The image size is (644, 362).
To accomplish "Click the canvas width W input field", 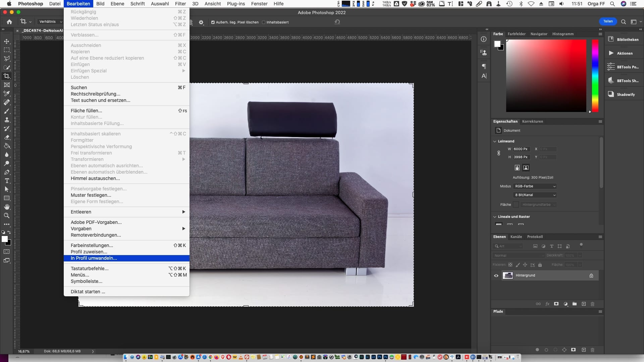I will [521, 149].
